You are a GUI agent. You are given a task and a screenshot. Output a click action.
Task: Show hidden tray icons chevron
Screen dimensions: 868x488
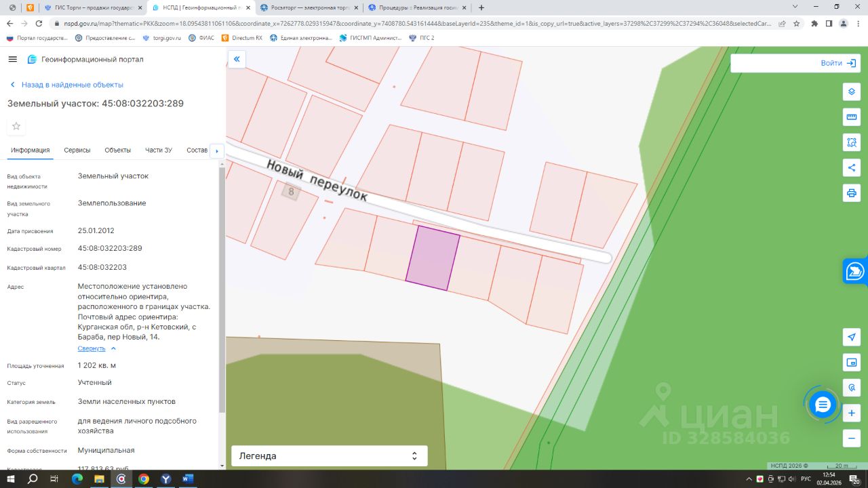click(x=748, y=479)
